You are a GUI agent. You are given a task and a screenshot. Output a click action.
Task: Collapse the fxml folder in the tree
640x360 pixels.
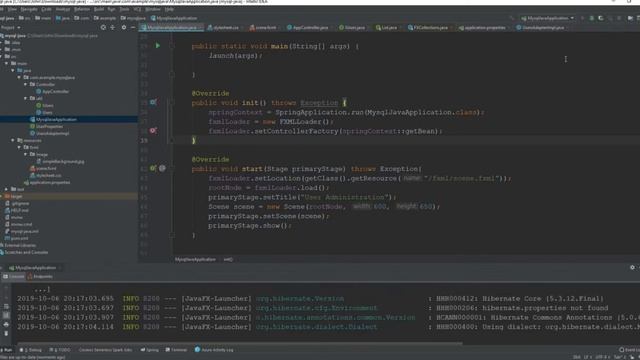point(19,147)
